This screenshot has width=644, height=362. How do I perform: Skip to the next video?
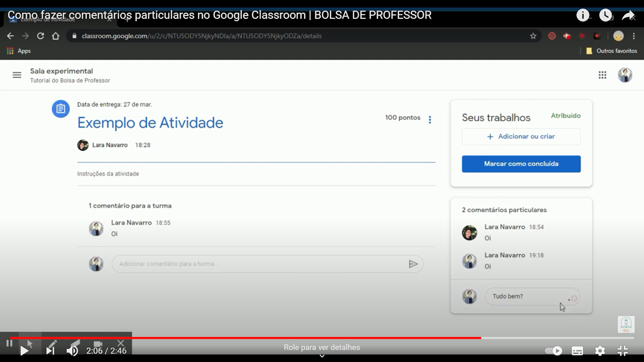pyautogui.click(x=50, y=351)
